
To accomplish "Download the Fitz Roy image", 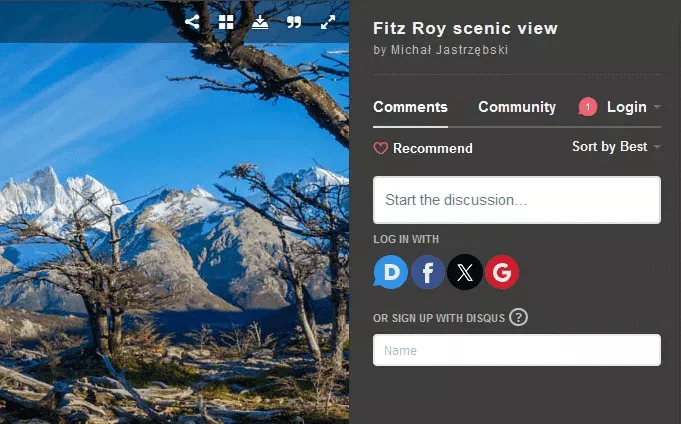I will (260, 22).
